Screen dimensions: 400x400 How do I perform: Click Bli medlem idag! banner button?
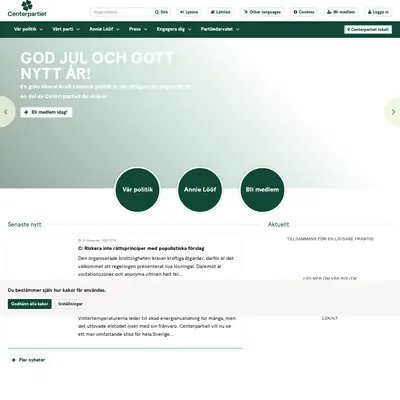pyautogui.click(x=46, y=112)
